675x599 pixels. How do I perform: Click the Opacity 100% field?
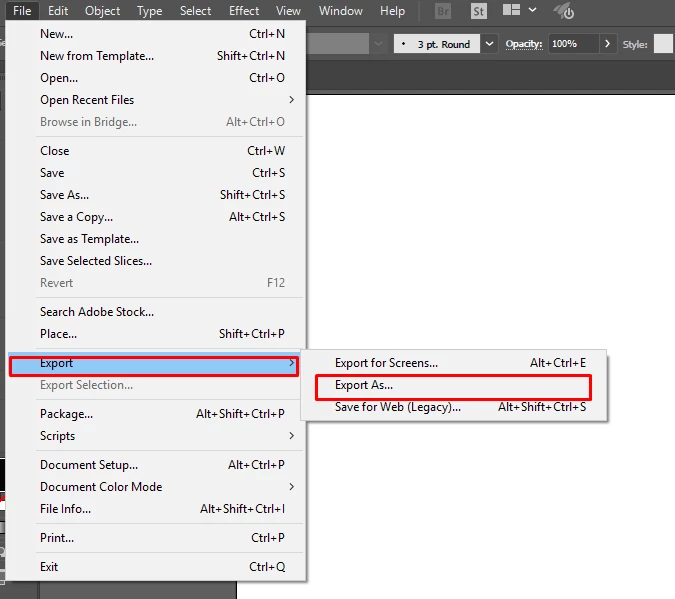pos(573,44)
